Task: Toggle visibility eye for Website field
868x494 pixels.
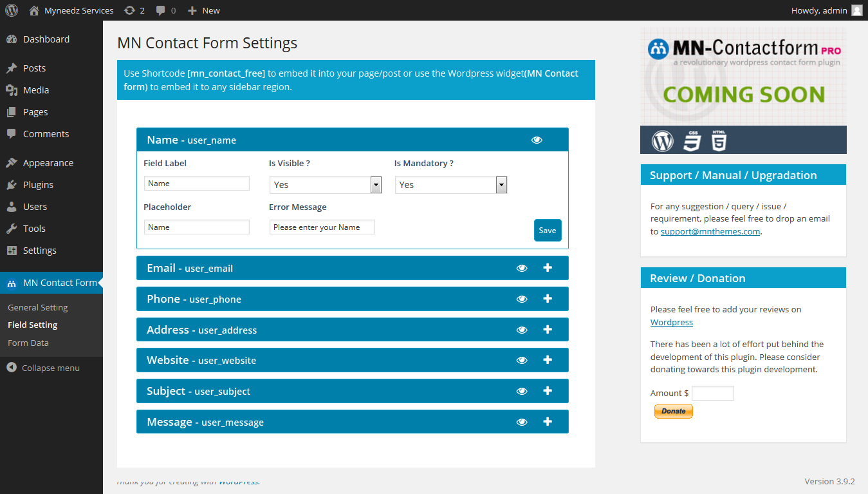Action: coord(522,360)
